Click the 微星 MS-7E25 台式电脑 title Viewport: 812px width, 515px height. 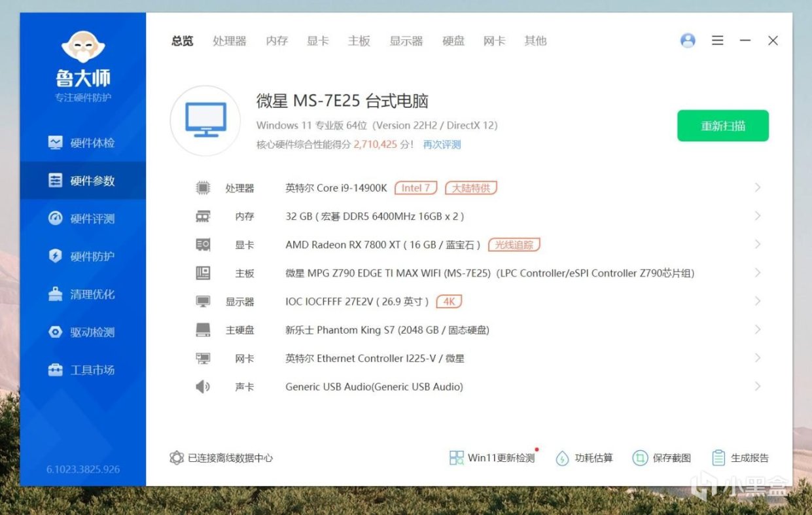point(342,101)
